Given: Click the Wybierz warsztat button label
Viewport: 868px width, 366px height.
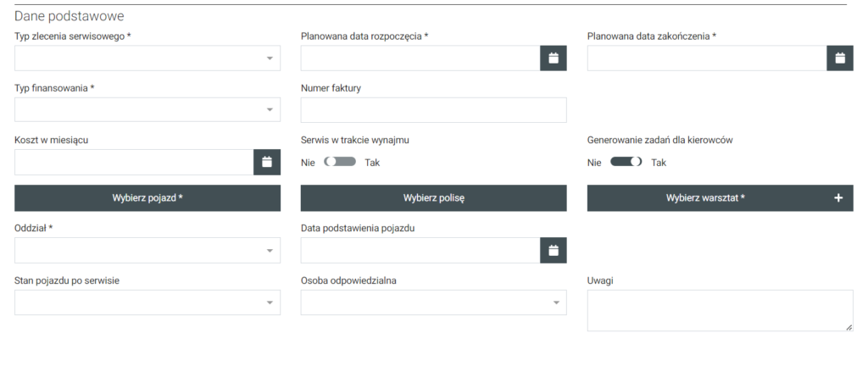Looking at the screenshot, I should pyautogui.click(x=704, y=197).
